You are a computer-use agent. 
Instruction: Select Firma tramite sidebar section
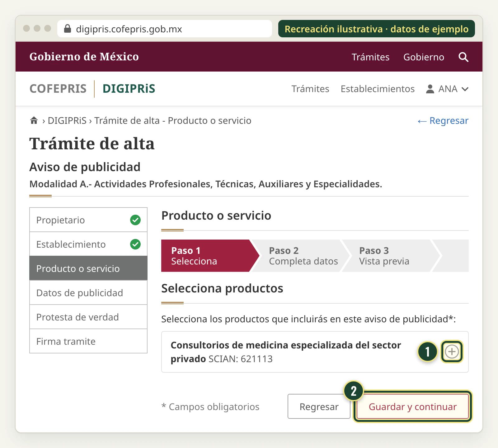(x=88, y=341)
